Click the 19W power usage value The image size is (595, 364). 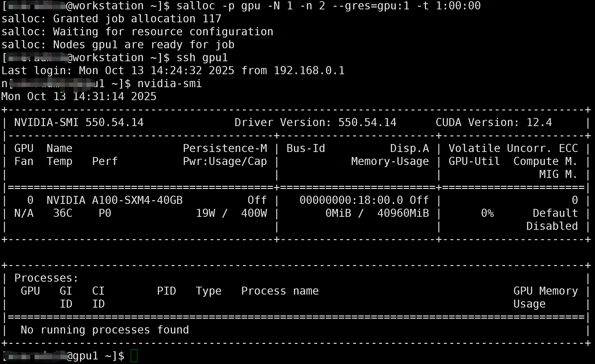[205, 213]
